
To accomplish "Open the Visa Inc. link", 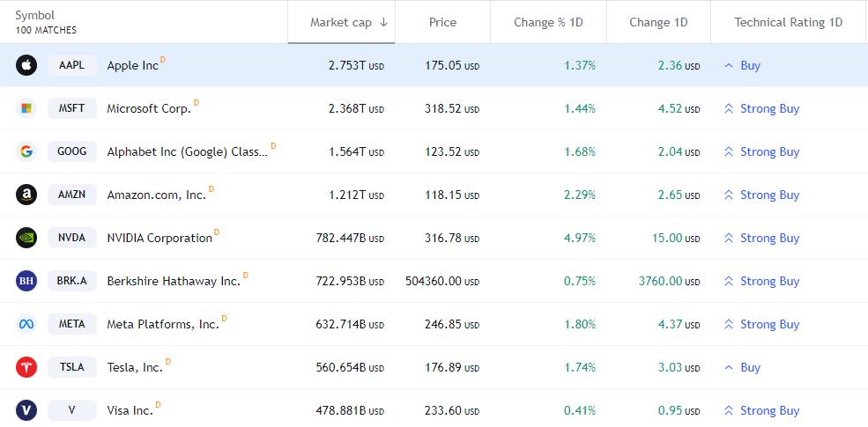I will click(x=130, y=411).
